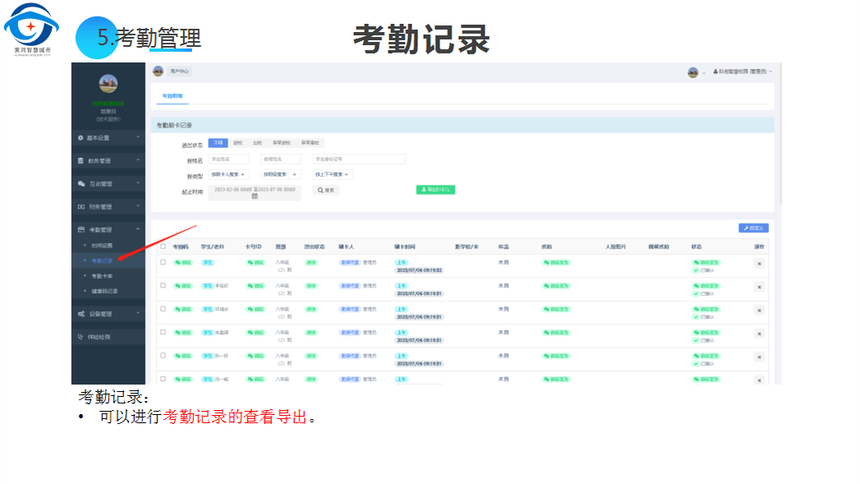The width and height of the screenshot is (860, 484).
Task: Tick the third record row checkbox
Action: (x=163, y=309)
